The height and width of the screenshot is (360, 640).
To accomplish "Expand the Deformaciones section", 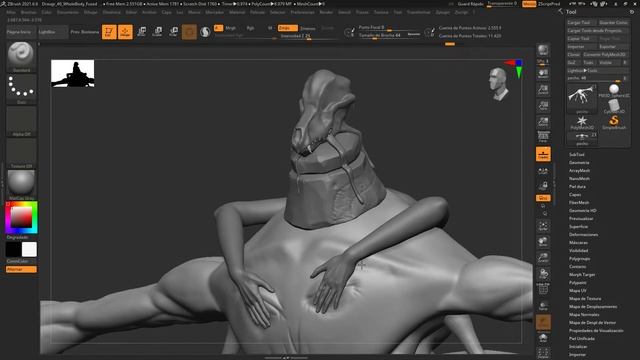I will (x=583, y=235).
